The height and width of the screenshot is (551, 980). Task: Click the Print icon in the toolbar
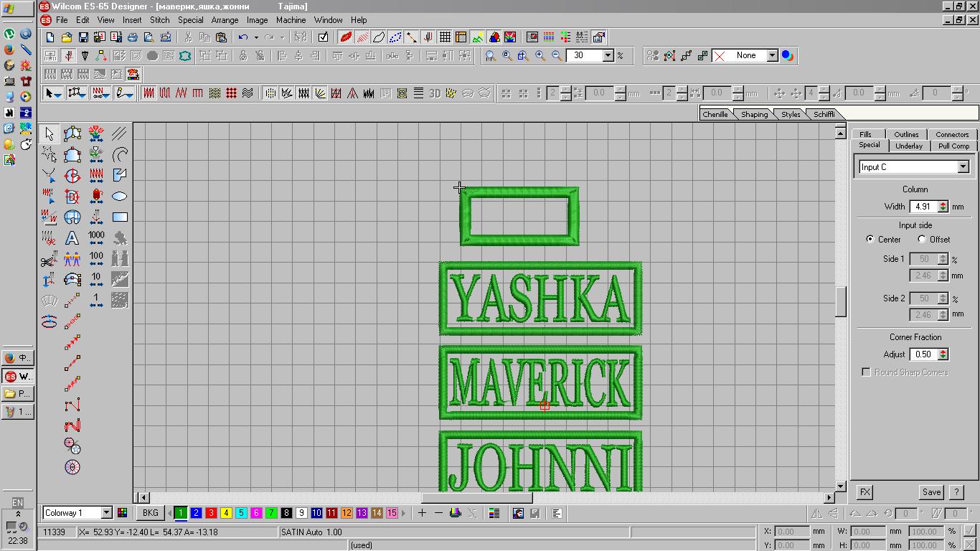tap(132, 37)
